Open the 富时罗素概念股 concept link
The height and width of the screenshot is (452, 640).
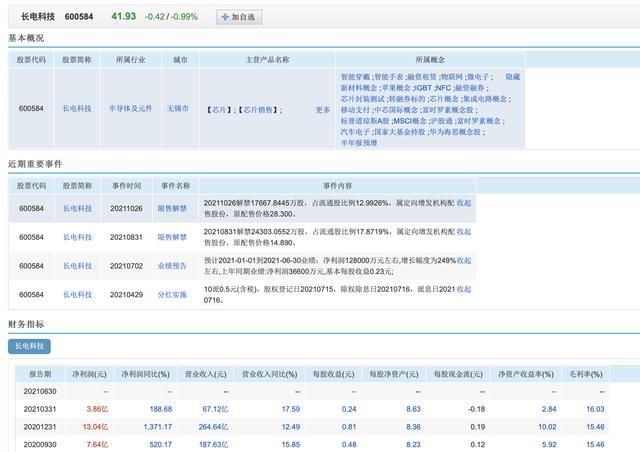point(448,109)
